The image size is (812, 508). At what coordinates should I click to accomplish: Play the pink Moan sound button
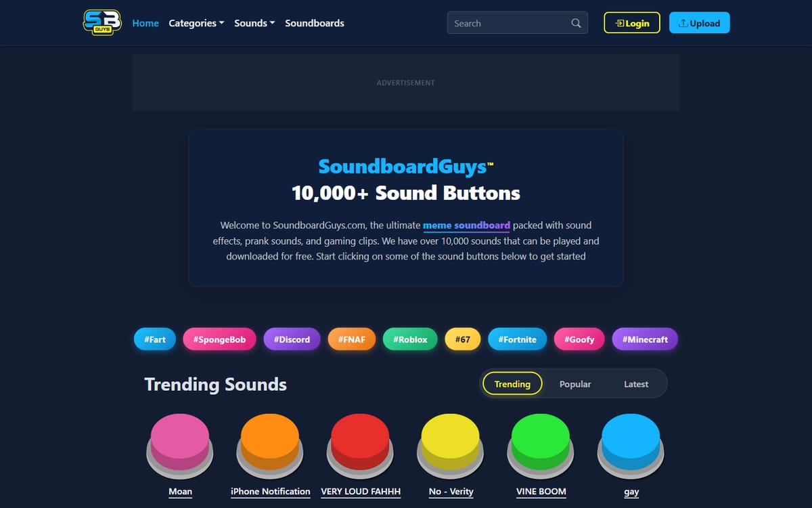click(x=180, y=446)
